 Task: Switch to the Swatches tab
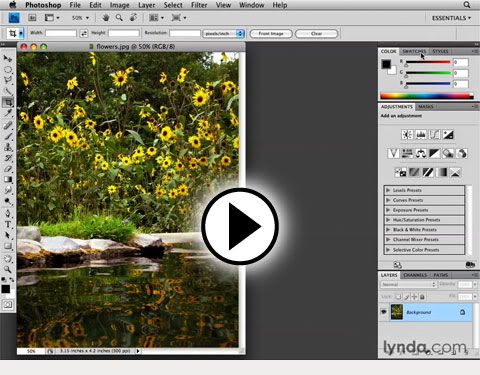(x=414, y=51)
